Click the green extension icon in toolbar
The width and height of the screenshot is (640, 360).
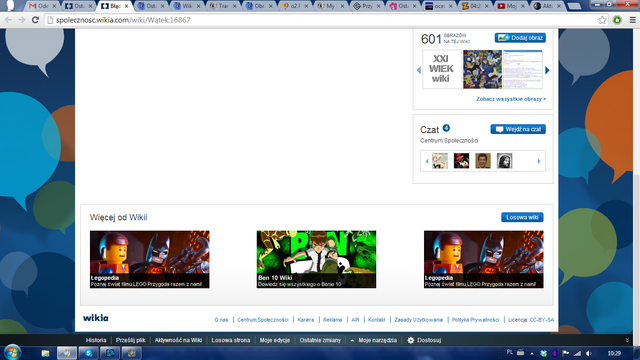[x=617, y=20]
